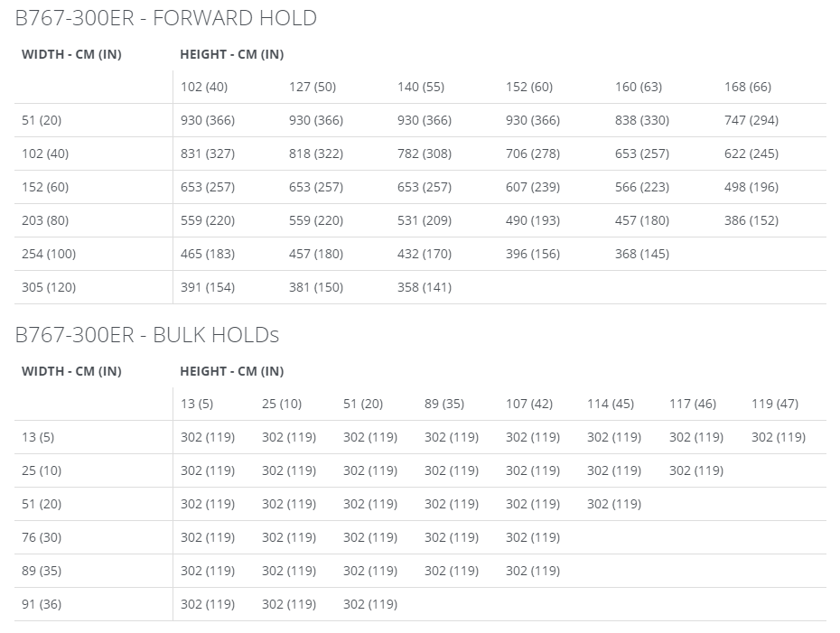Image resolution: width=840 pixels, height=633 pixels.
Task: Click the 358 (141) table cell
Action: pos(425,287)
